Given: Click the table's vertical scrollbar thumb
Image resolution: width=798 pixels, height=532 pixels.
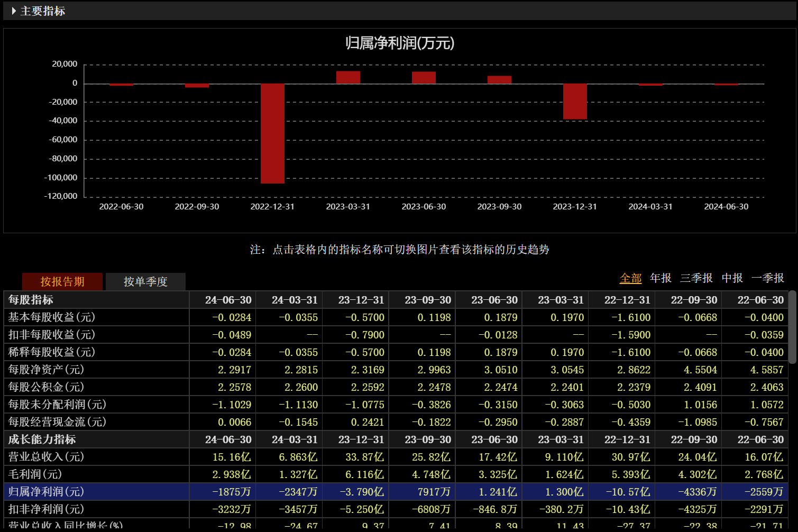Looking at the screenshot, I should pyautogui.click(x=792, y=327).
